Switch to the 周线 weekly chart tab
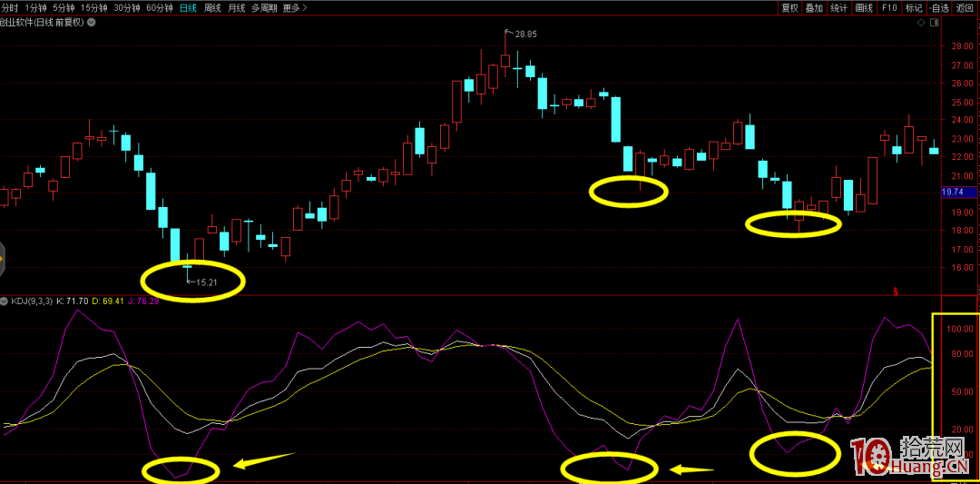The image size is (980, 484). pyautogui.click(x=211, y=7)
